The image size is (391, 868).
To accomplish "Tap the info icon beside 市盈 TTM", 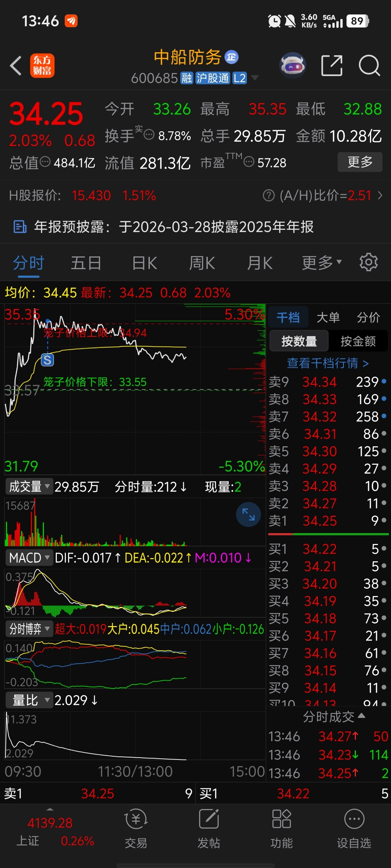I will [249, 162].
